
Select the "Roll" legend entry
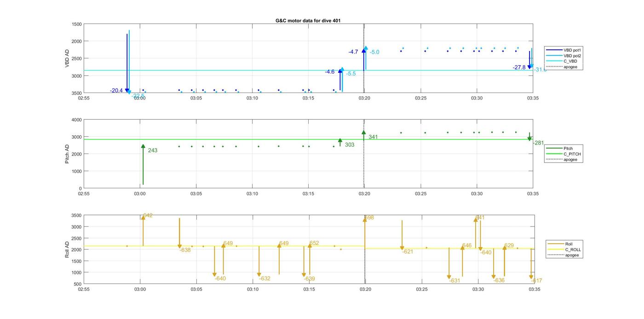click(560, 244)
